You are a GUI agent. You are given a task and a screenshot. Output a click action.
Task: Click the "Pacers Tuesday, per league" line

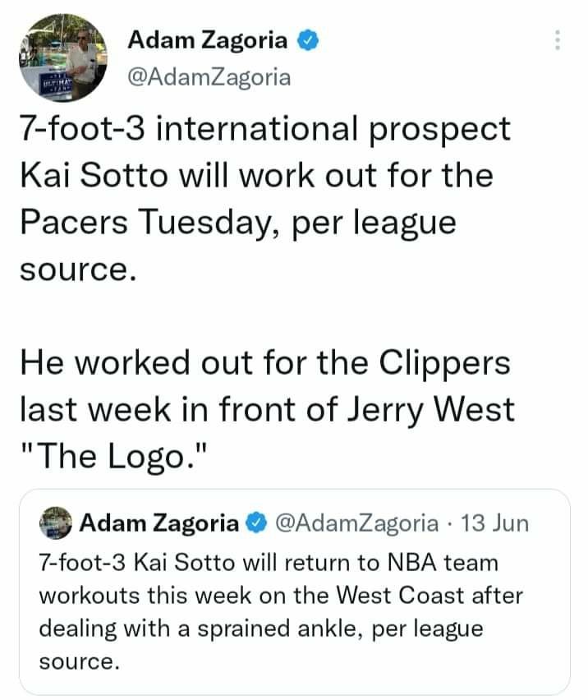[x=237, y=223]
